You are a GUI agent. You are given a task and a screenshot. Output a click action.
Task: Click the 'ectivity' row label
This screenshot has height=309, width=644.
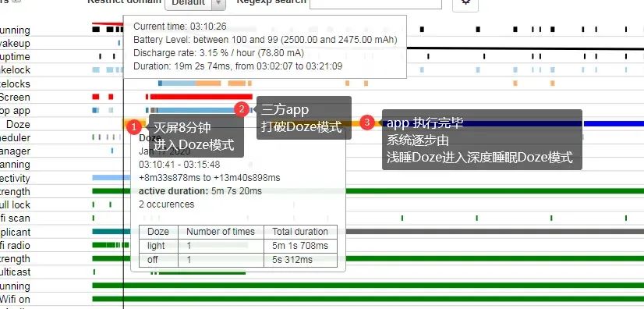pyautogui.click(x=15, y=179)
